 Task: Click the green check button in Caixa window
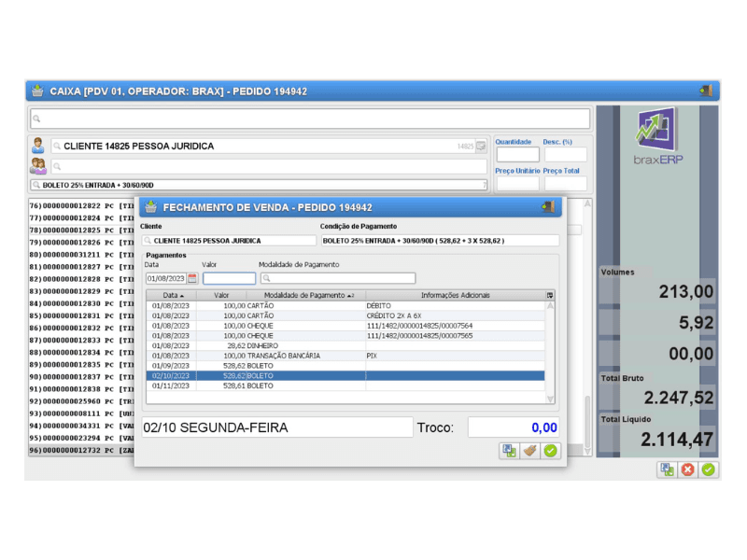click(x=709, y=469)
